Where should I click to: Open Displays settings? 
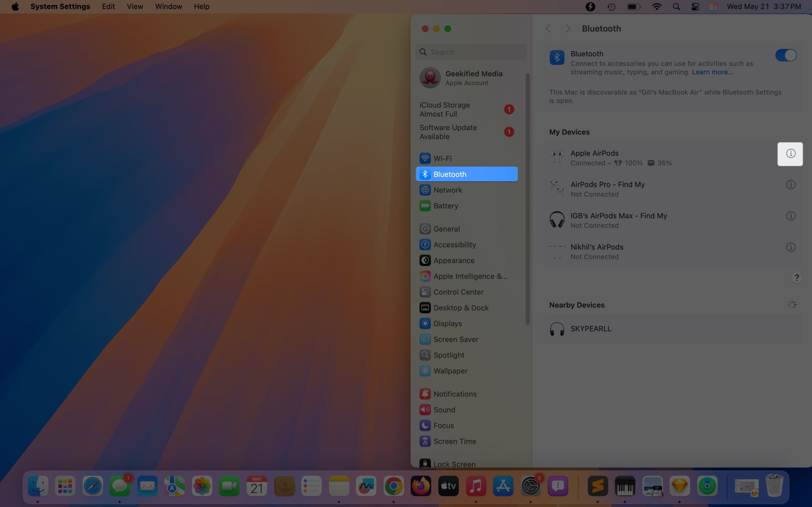tap(448, 323)
